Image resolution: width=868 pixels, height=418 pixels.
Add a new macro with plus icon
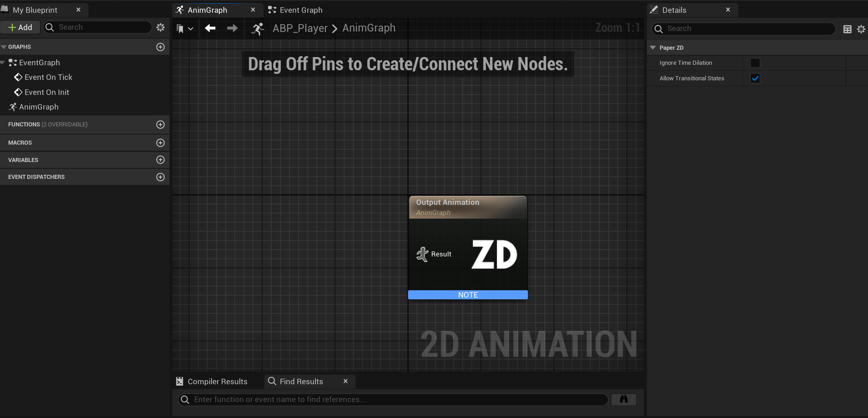tap(160, 143)
